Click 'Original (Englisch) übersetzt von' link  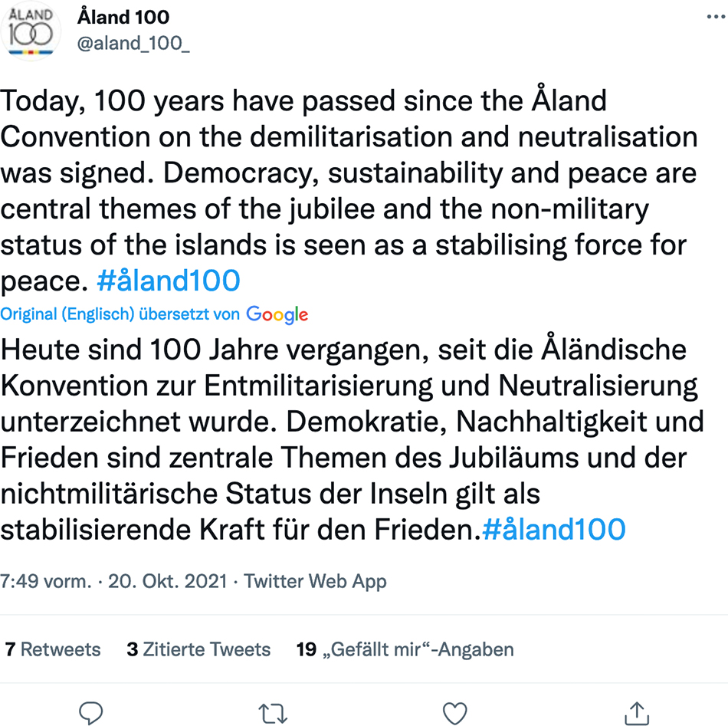(x=120, y=314)
